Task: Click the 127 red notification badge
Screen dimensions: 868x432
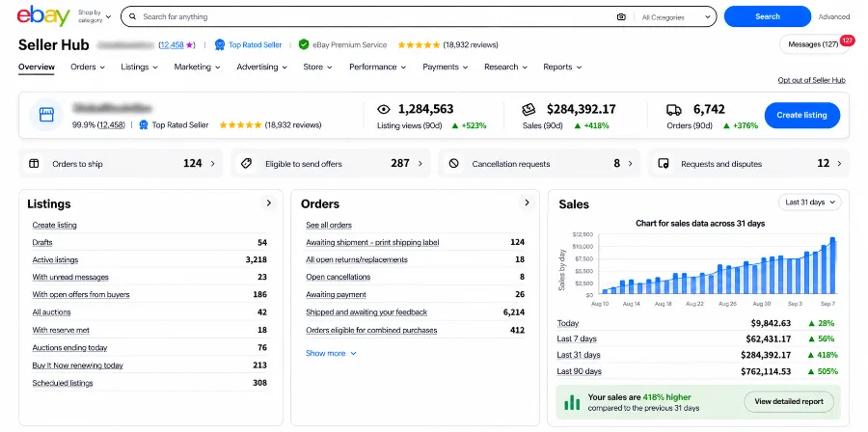Action: [x=847, y=40]
